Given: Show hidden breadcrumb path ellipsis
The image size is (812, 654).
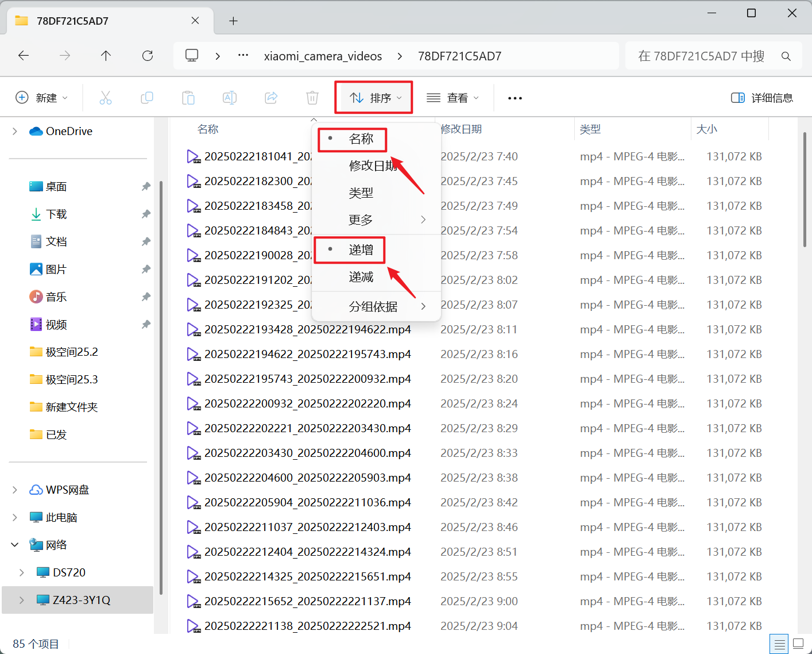Looking at the screenshot, I should (243, 56).
